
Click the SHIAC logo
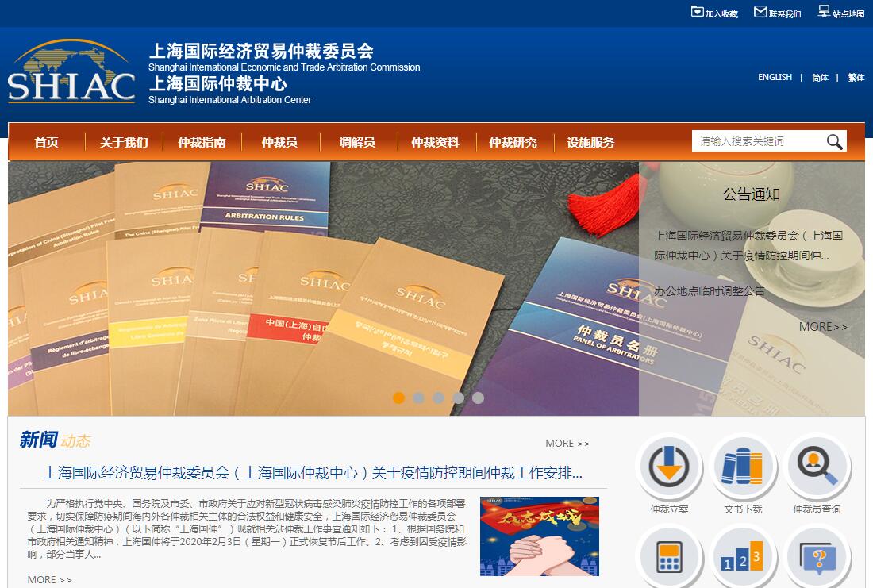click(71, 74)
